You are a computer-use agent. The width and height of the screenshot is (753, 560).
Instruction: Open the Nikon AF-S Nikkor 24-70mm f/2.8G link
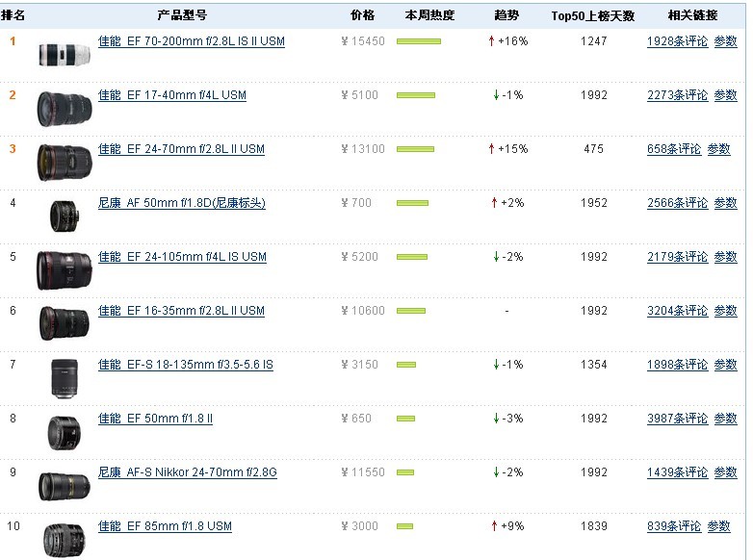click(x=188, y=472)
